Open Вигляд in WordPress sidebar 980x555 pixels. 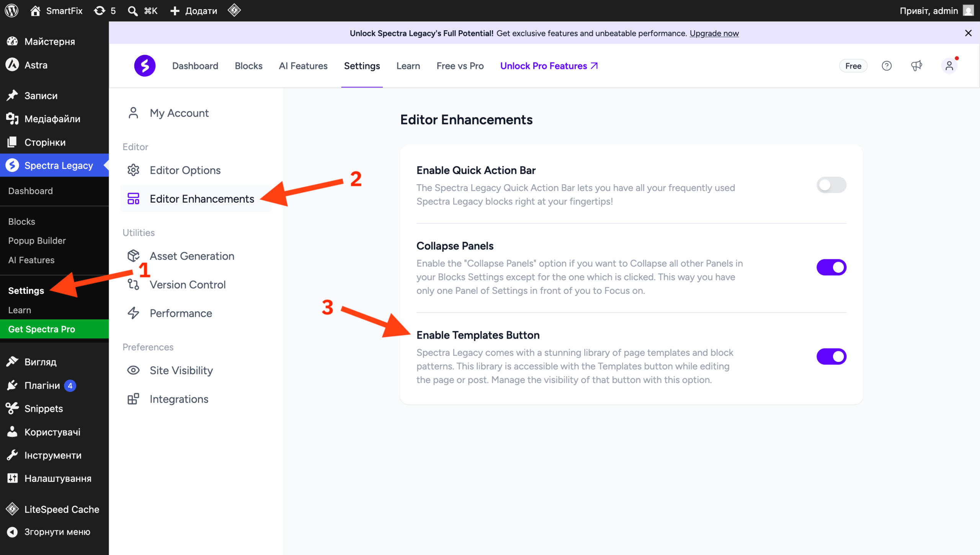[x=54, y=362]
